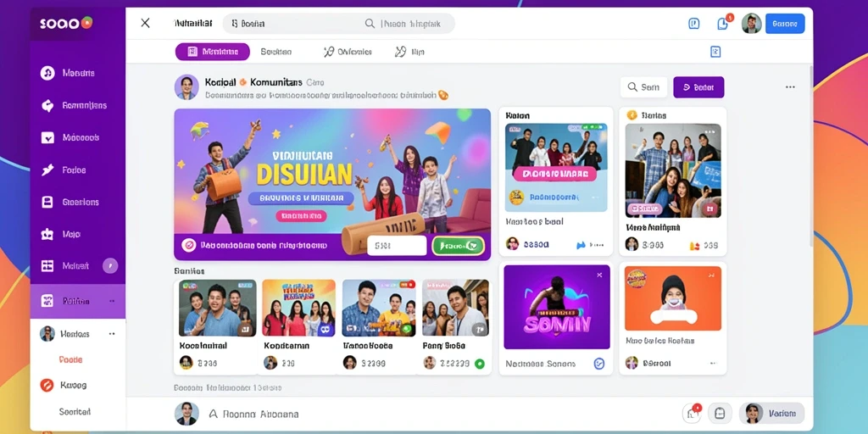Click the pink pill button on the main banner
The image size is (868, 434).
coord(302,216)
